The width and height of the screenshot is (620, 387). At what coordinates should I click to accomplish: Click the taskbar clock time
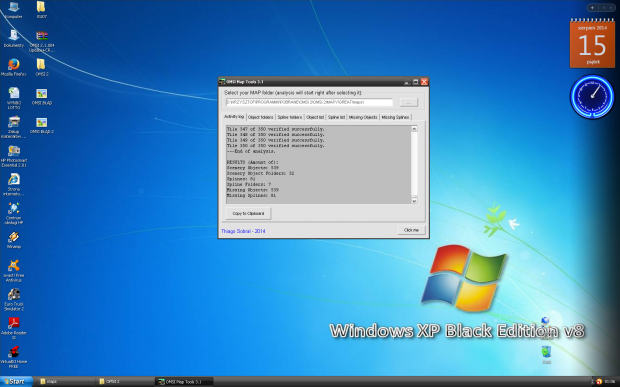pos(610,381)
